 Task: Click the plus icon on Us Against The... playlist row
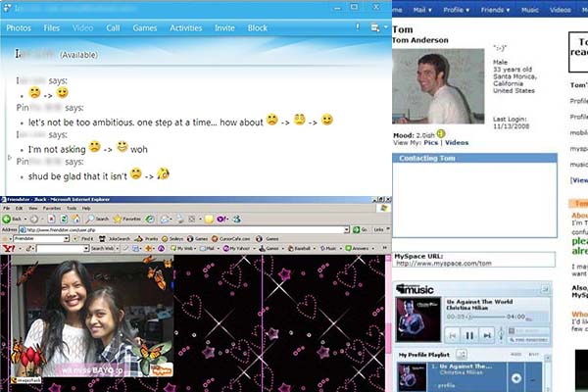[516, 378]
